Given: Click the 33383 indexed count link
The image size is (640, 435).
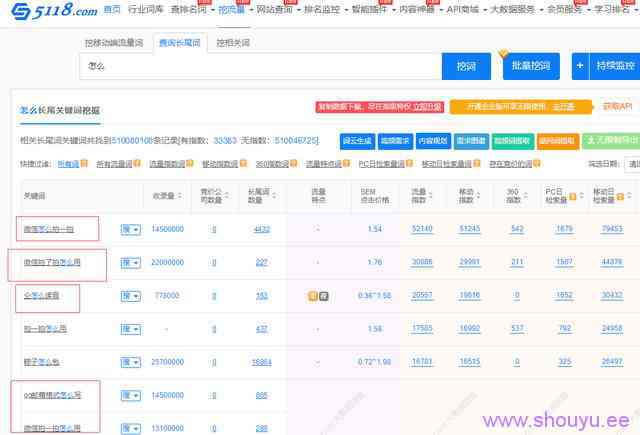Looking at the screenshot, I should click(x=225, y=141).
